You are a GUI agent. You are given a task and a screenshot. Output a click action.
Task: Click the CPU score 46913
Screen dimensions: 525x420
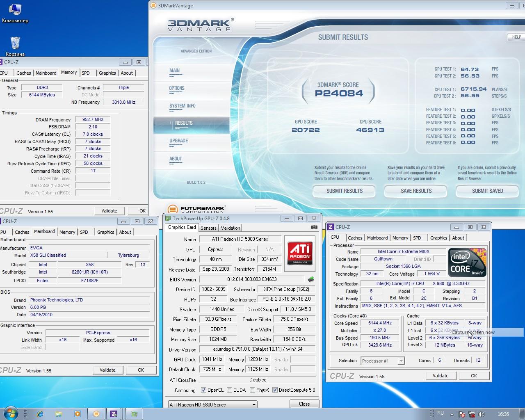coord(370,130)
